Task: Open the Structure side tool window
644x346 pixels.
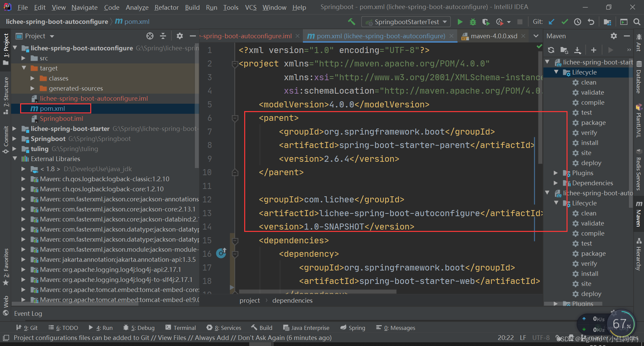Action: 6,95
